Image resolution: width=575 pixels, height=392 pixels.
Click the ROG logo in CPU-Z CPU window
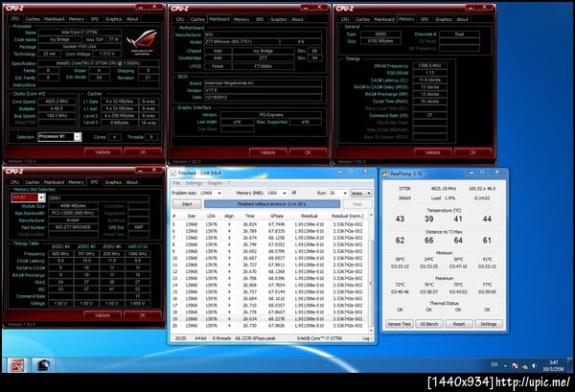pyautogui.click(x=142, y=42)
